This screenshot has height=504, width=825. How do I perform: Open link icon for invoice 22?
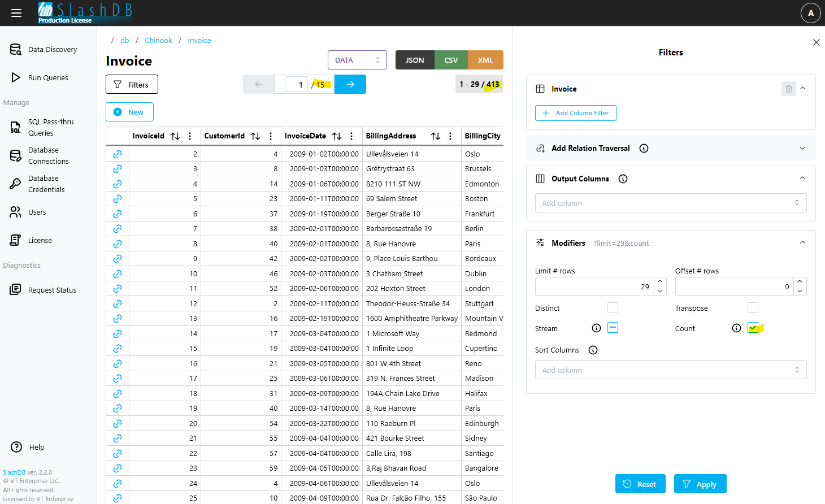118,454
